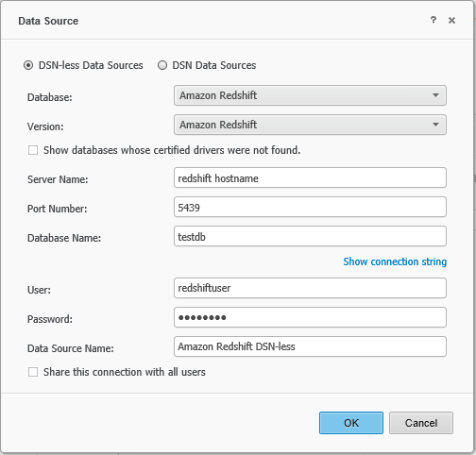Select DSN-less Data Sources radio button
The height and width of the screenshot is (455, 476).
point(28,65)
